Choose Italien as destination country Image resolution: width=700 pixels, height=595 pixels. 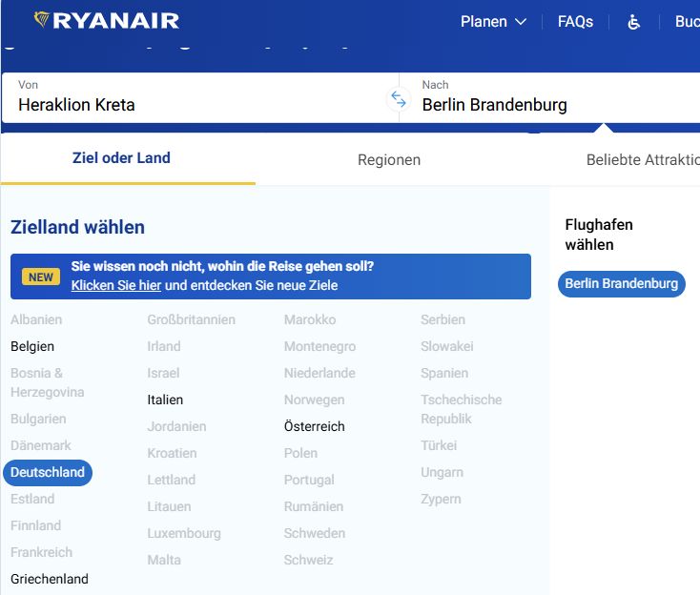click(165, 400)
